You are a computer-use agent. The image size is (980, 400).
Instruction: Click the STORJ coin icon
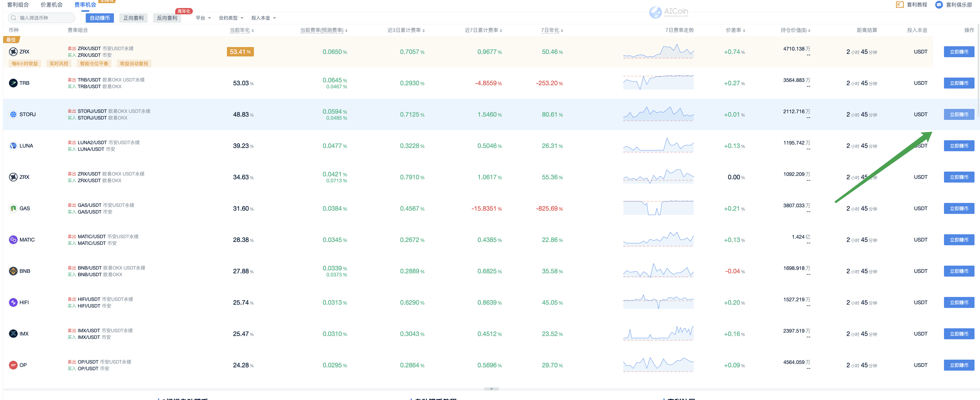coord(13,114)
